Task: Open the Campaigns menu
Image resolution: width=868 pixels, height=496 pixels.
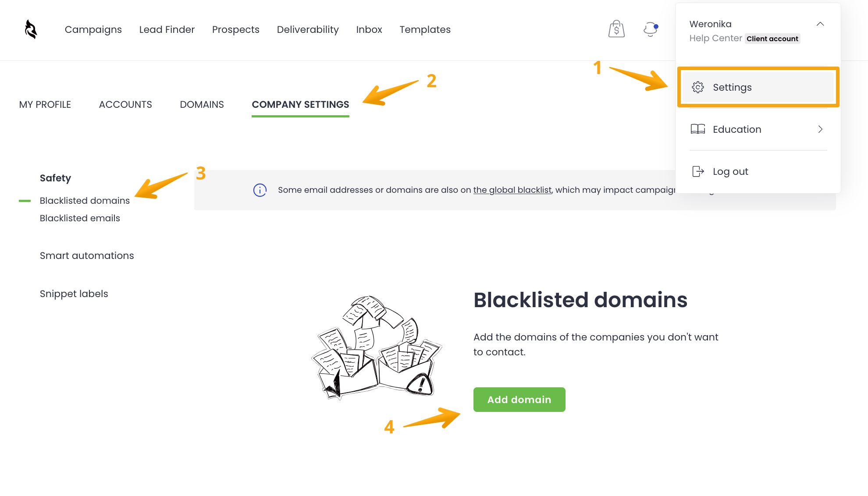Action: [x=93, y=29]
